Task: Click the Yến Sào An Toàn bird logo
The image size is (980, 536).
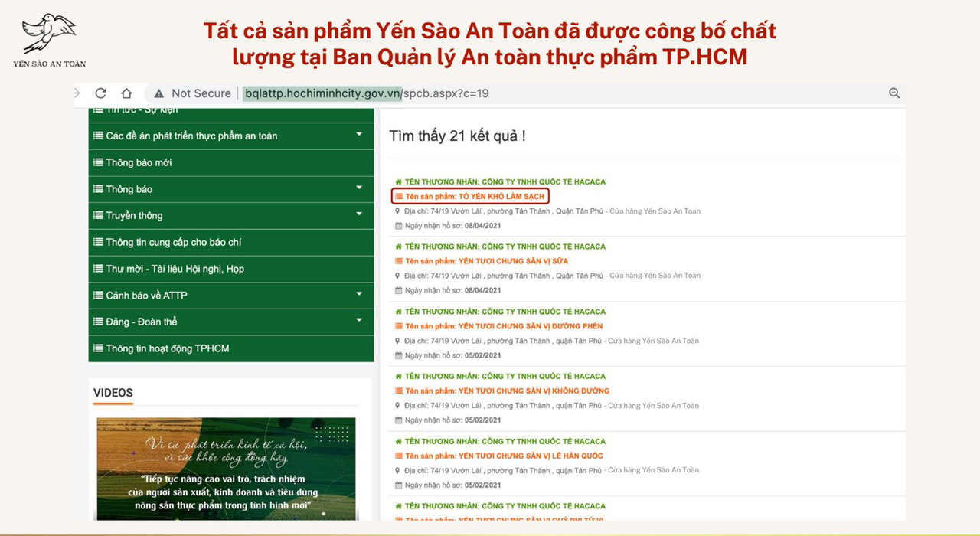Action: coord(49,34)
